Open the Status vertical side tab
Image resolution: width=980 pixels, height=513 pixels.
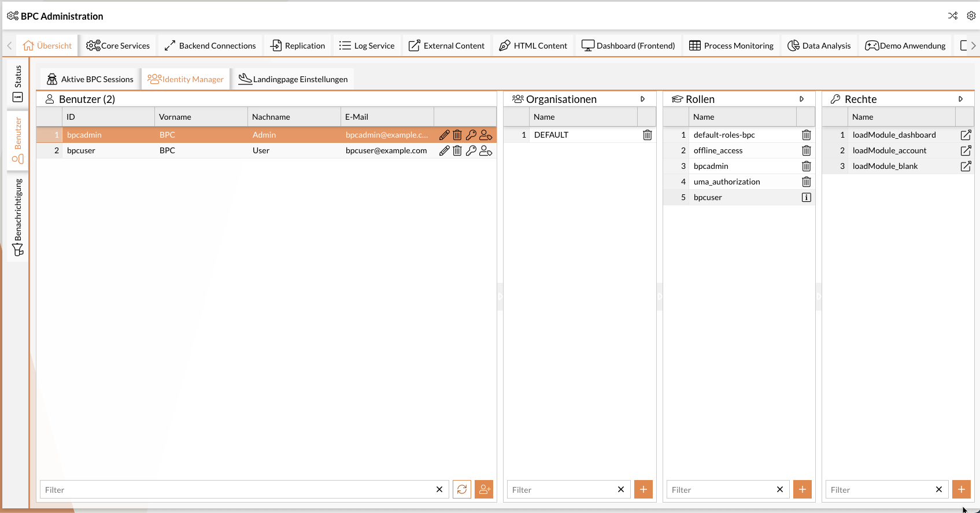click(x=18, y=84)
